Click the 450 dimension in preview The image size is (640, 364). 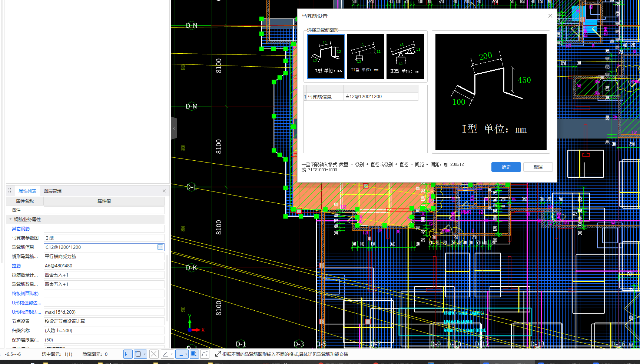[x=524, y=80]
